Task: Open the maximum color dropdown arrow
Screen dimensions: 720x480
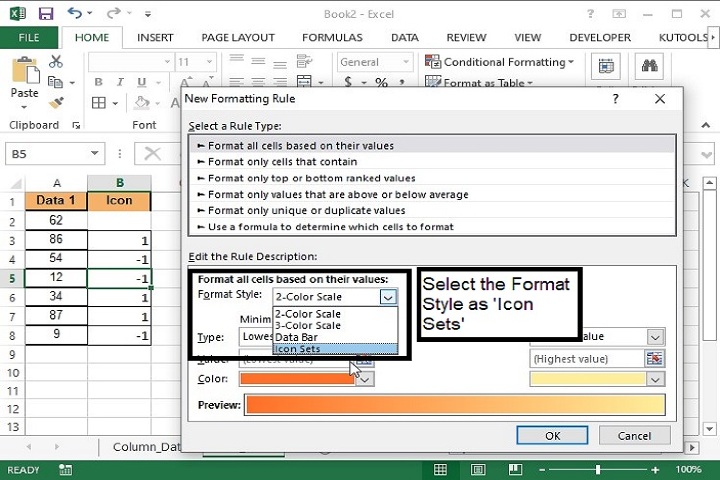Action: 655,379
